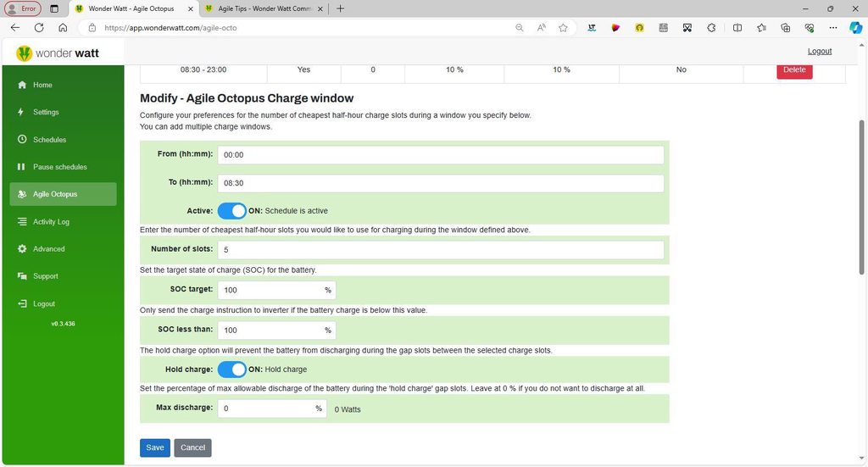Click the Number of slots field

(x=440, y=250)
